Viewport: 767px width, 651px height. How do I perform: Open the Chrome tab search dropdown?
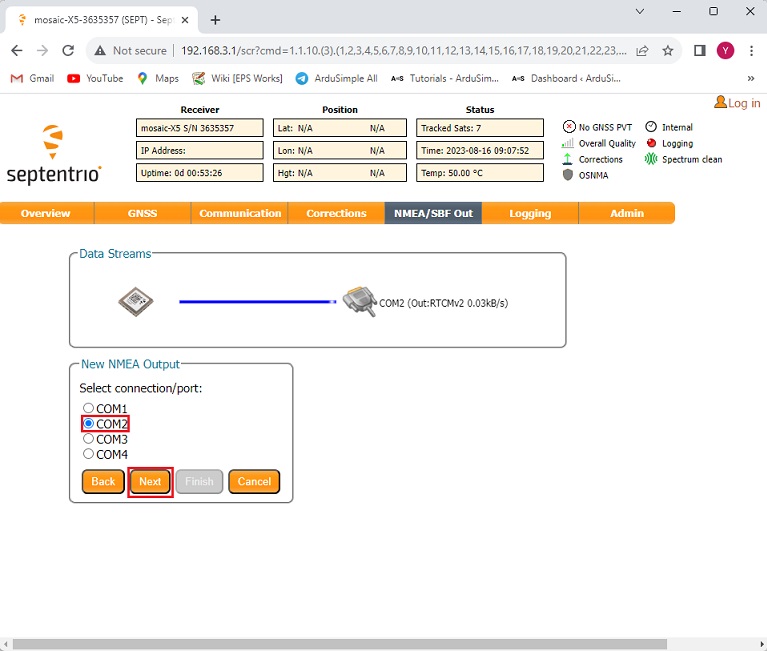click(641, 11)
